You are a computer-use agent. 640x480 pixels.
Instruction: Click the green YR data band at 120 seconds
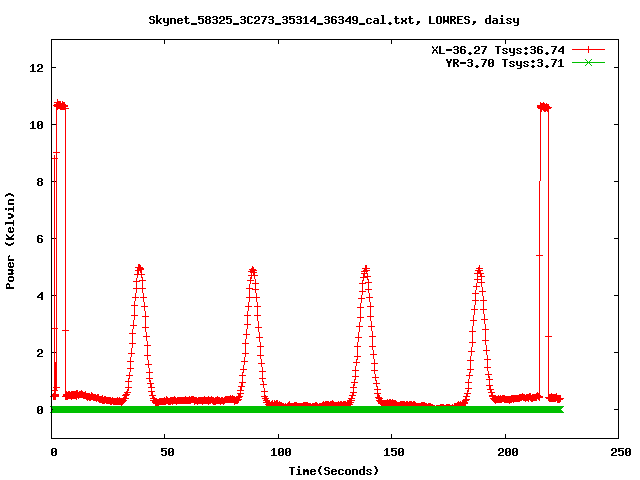click(323, 409)
